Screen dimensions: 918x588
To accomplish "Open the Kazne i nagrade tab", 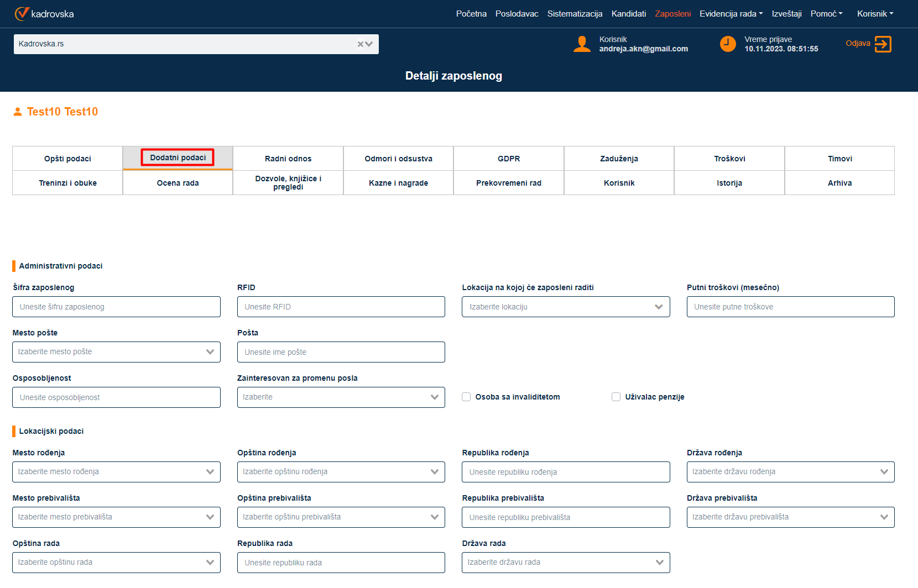I will coord(398,183).
